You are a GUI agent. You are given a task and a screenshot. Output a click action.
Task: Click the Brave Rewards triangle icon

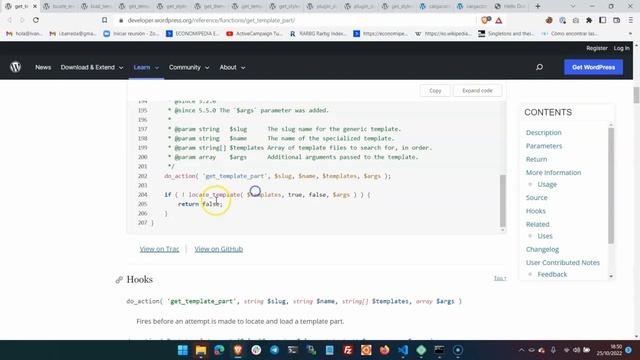tap(499, 20)
